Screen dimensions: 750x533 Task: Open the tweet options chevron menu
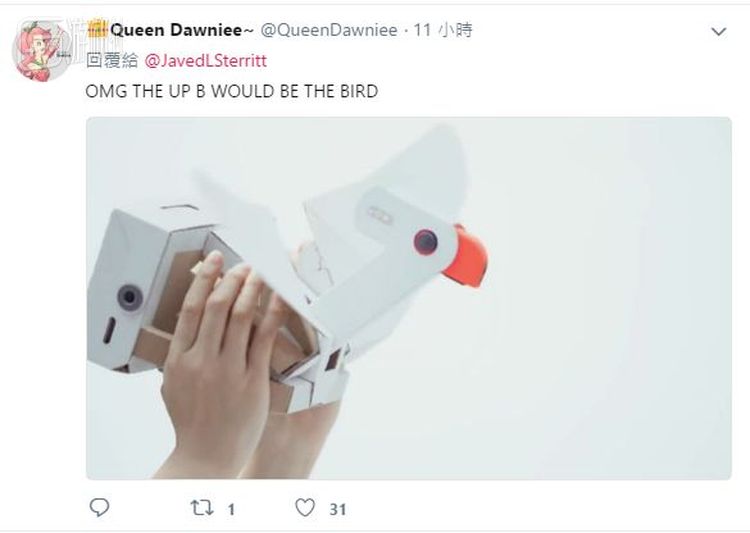tap(718, 32)
